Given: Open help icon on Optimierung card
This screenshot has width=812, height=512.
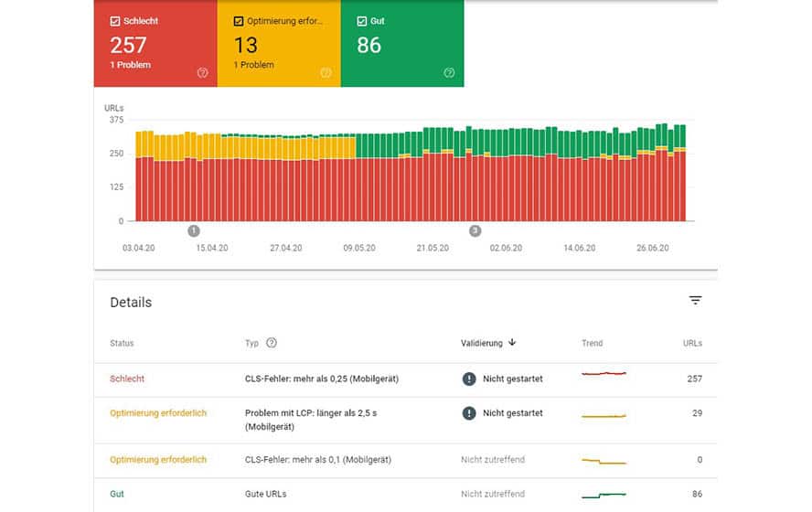Looking at the screenshot, I should pyautogui.click(x=326, y=73).
